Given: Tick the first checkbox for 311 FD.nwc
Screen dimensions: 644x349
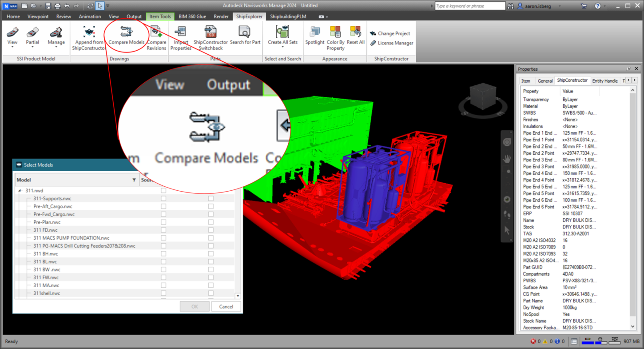Looking at the screenshot, I should click(163, 230).
